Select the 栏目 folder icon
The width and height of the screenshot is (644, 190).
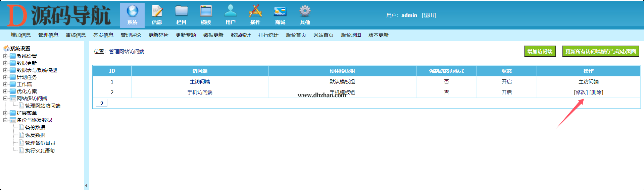[x=181, y=12]
